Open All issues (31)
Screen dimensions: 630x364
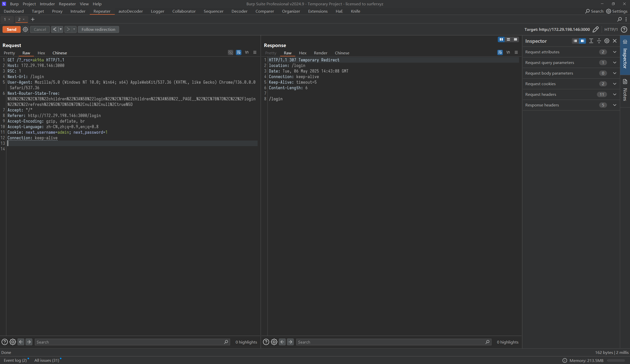[47, 360]
